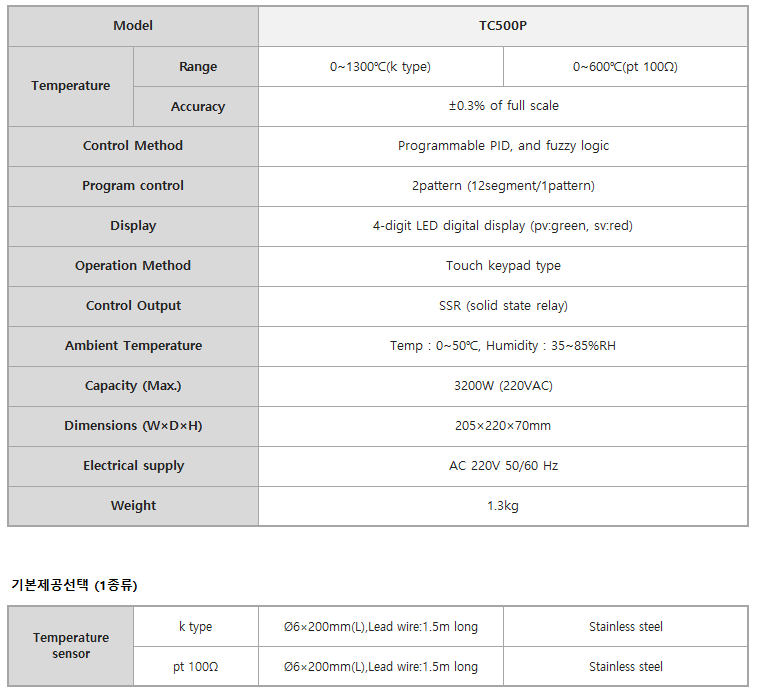This screenshot has height=693, width=759.
Task: Select the TC500P model name cell
Action: 503,26
